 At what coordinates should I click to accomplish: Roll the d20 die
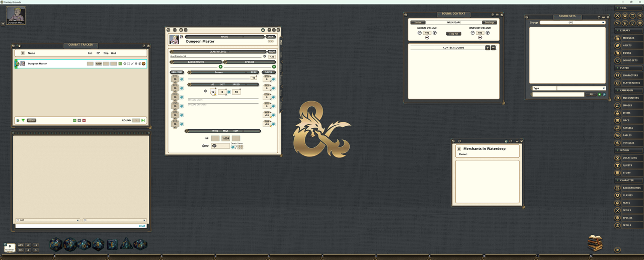(x=55, y=244)
